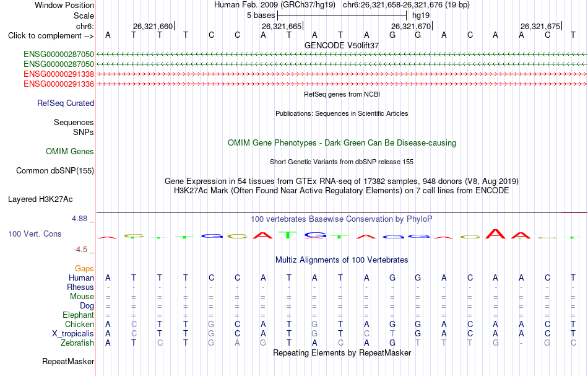Click OMIM Gene Phenotypes track title
Image resolution: width=588 pixels, height=376 pixels.
pos(342,143)
